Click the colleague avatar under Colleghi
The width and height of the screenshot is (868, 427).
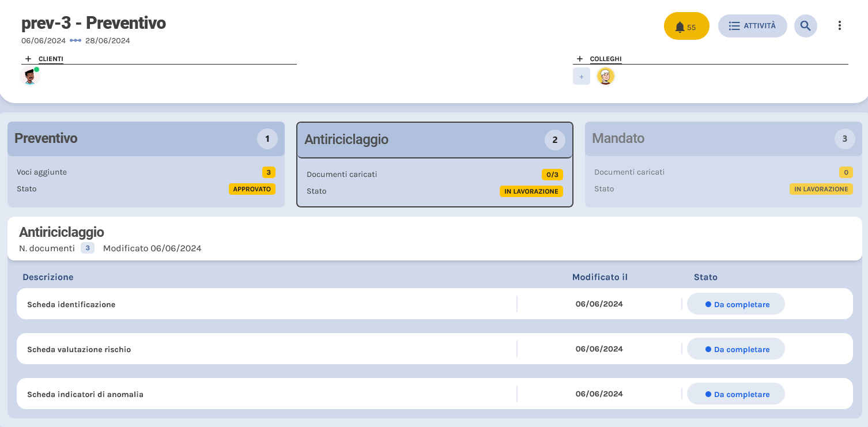point(605,76)
